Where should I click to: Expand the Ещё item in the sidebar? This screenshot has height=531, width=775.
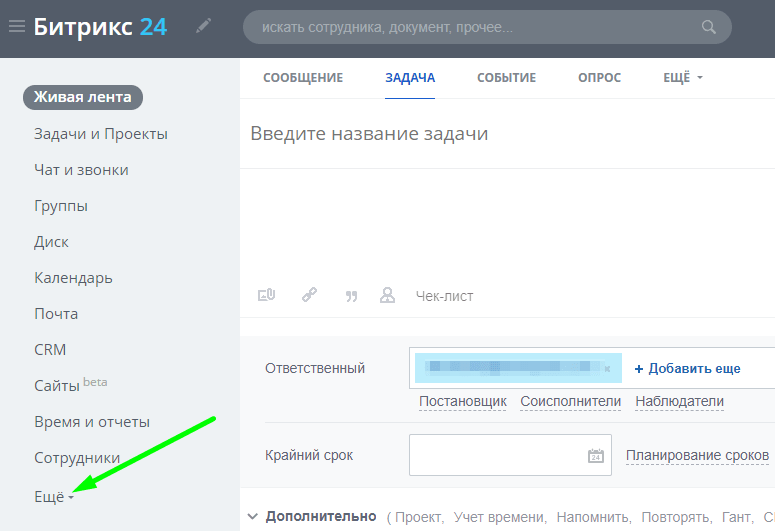[x=54, y=497]
